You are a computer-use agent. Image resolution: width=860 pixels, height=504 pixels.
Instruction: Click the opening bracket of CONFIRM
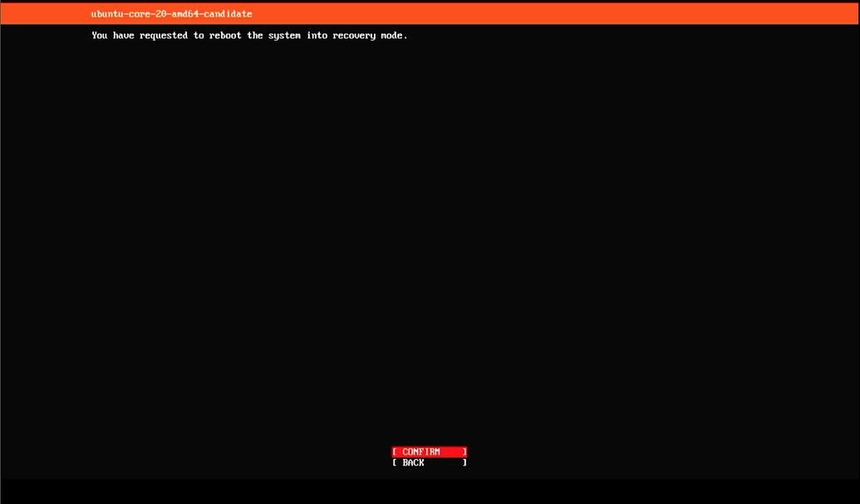point(394,452)
